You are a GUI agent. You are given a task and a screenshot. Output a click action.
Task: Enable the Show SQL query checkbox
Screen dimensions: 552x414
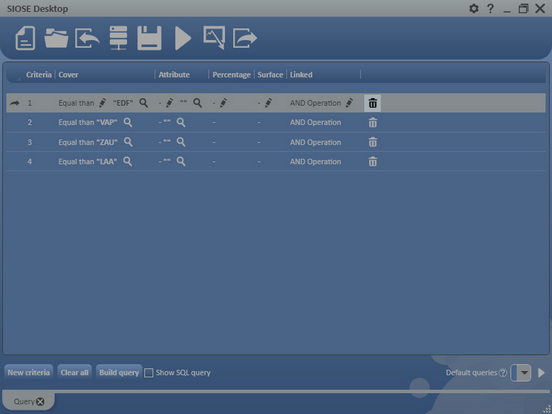pos(149,373)
